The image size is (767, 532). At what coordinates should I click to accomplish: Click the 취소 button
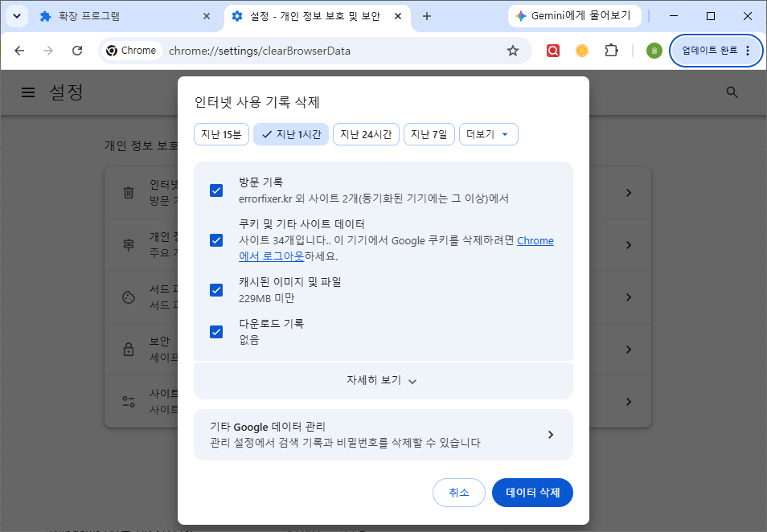(459, 493)
